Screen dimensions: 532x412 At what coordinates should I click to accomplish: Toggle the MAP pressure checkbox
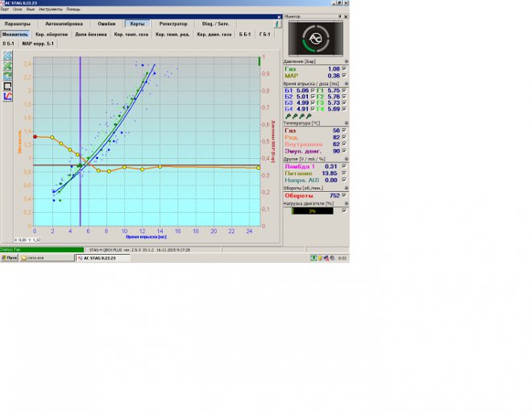[x=345, y=76]
